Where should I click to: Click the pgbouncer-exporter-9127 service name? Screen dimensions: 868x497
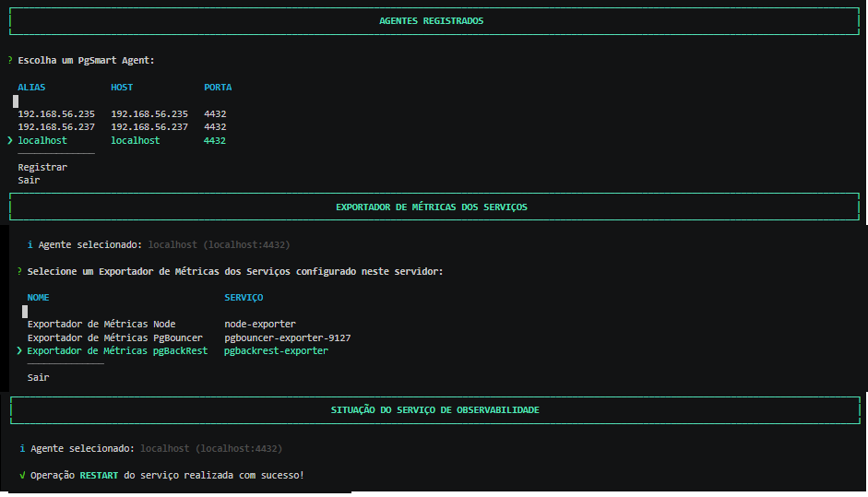click(x=287, y=337)
